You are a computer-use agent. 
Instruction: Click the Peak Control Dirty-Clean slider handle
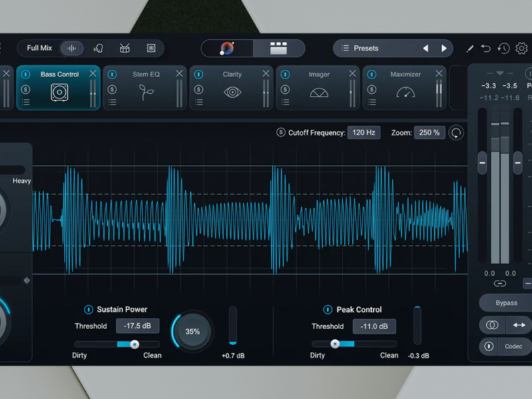pos(335,344)
